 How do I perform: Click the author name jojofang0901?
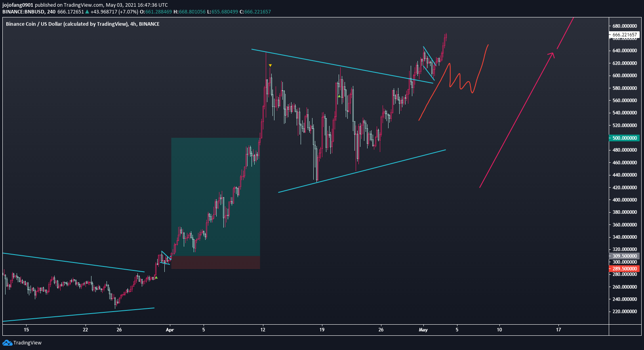point(18,5)
